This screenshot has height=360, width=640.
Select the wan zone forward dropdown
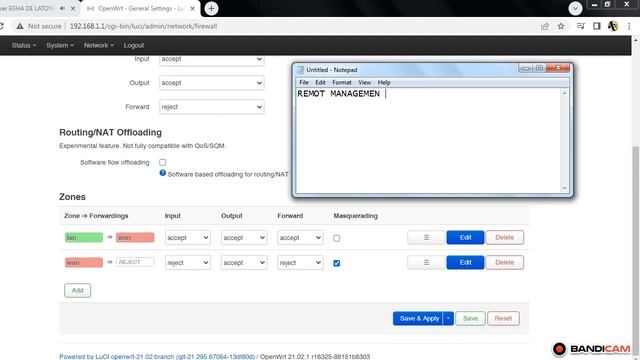click(300, 263)
